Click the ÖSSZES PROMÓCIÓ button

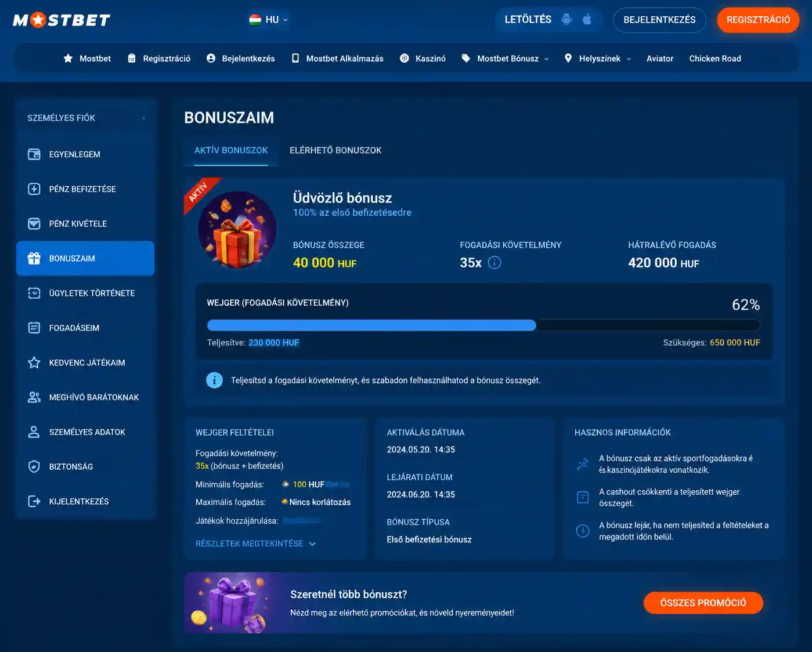pyautogui.click(x=703, y=603)
